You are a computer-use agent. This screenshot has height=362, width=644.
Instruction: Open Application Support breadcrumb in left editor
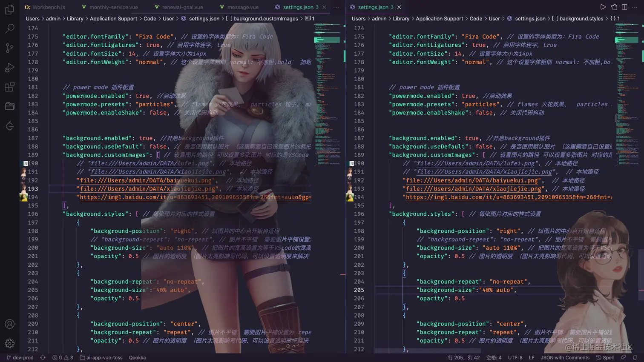click(x=113, y=19)
